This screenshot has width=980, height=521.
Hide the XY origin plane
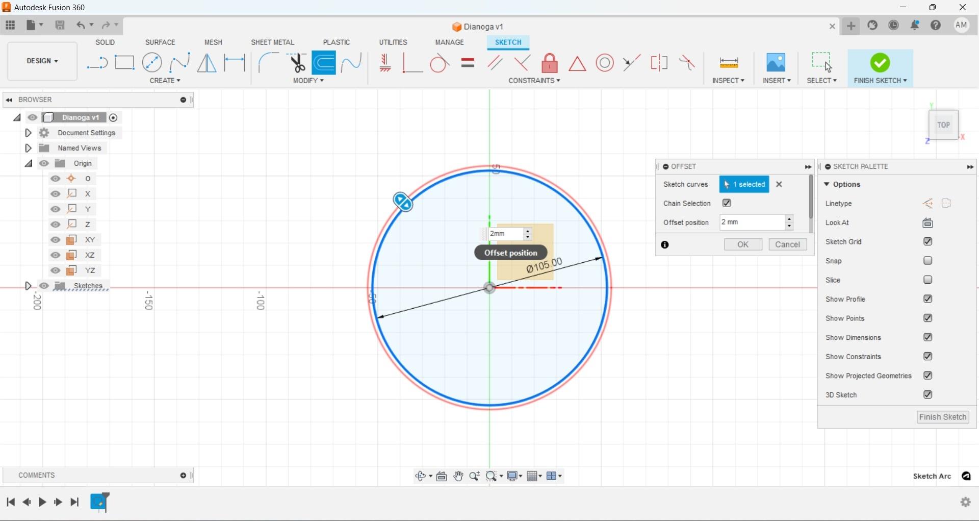56,240
